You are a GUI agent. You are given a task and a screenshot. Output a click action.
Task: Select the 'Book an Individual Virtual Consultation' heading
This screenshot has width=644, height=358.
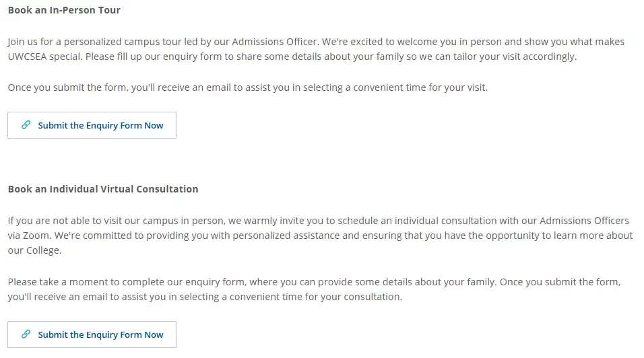[103, 189]
